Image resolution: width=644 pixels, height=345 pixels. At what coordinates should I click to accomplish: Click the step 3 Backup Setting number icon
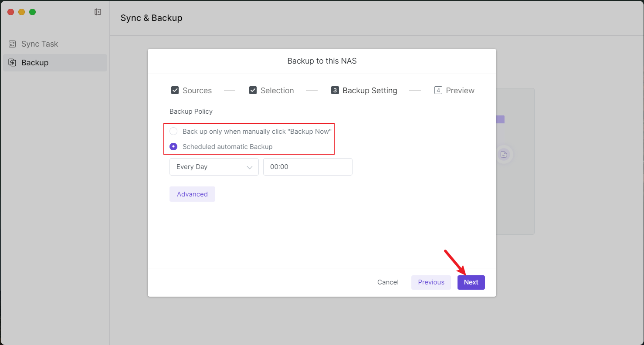[335, 91]
